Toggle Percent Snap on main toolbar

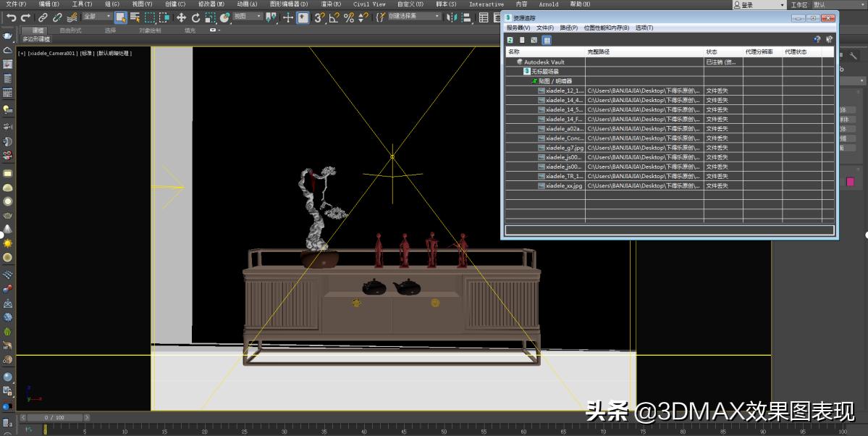tap(348, 17)
